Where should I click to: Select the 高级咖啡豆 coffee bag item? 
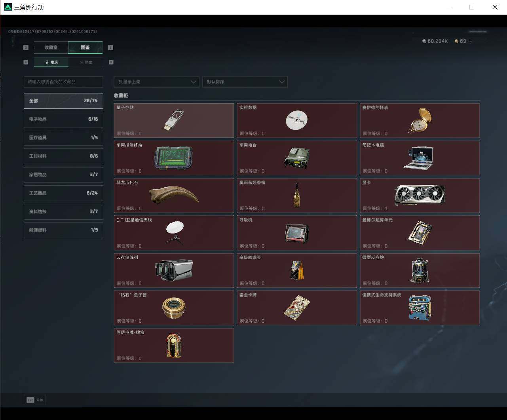tap(297, 270)
